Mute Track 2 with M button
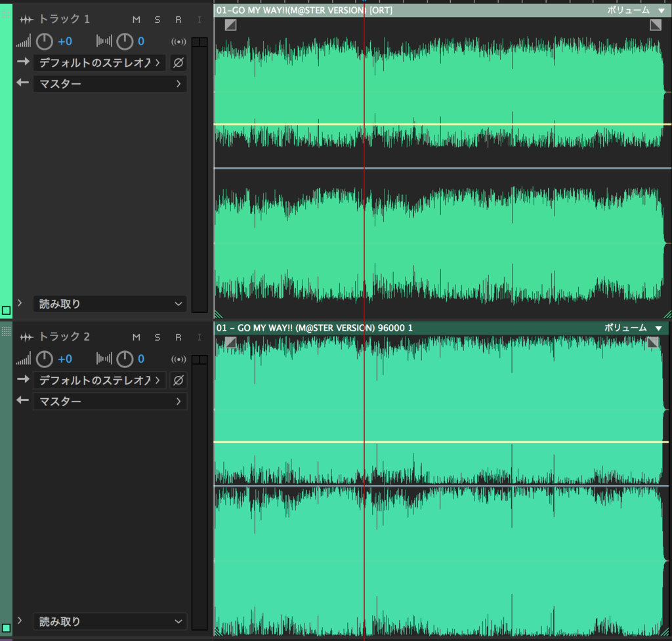This screenshot has height=641, width=672. tap(136, 337)
